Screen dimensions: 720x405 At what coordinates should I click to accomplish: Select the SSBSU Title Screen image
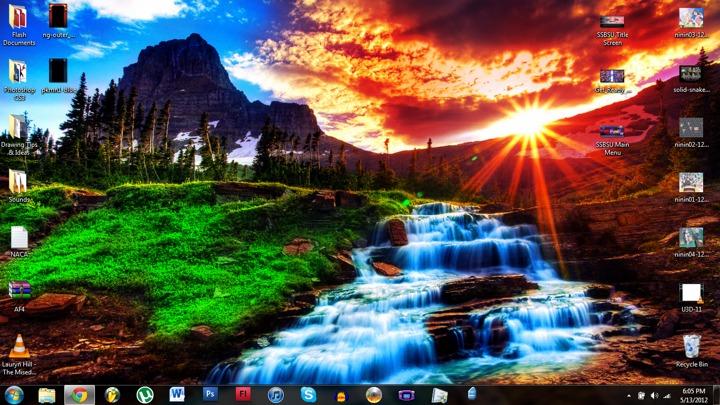[x=612, y=30]
